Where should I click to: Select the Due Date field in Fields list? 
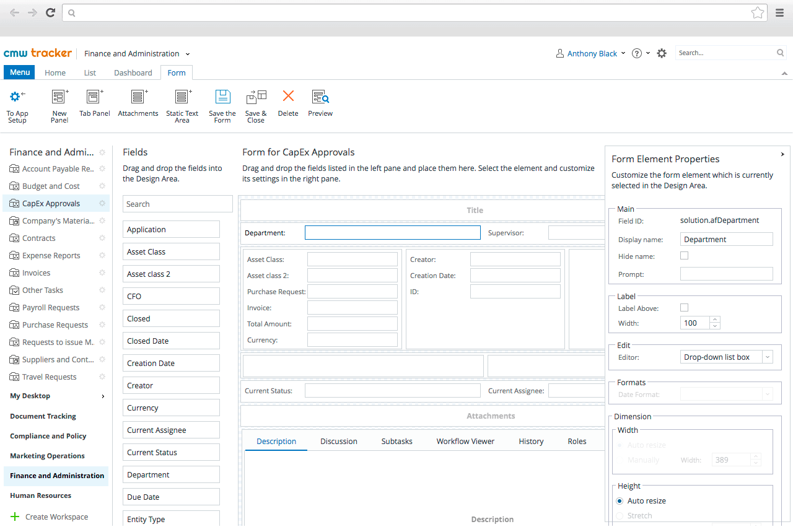(x=171, y=497)
